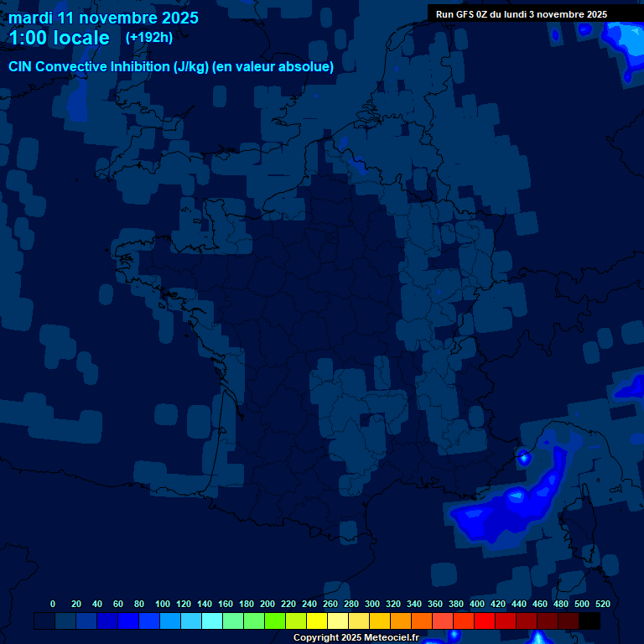Viewport: 644px width, 644px height.
Task: Click the '440' value on the color scale
Action: [x=519, y=604]
